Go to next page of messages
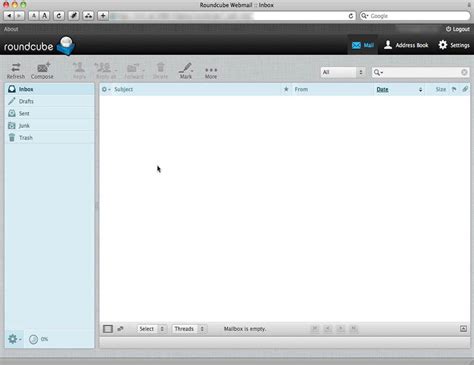 pyautogui.click(x=341, y=329)
